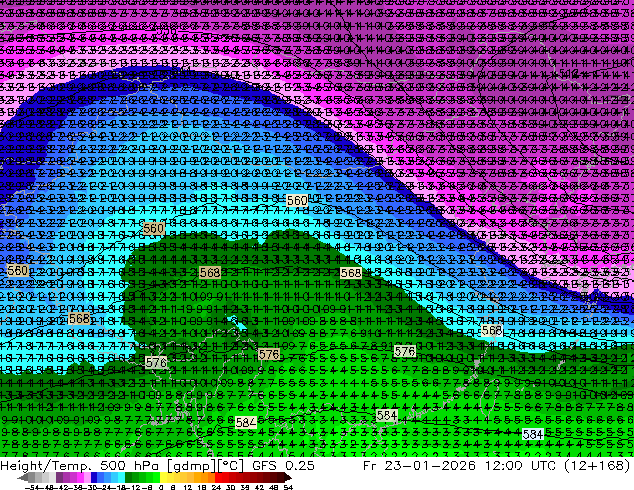
Task: Click the 24 value under the legend
Action: (x=216, y=487)
